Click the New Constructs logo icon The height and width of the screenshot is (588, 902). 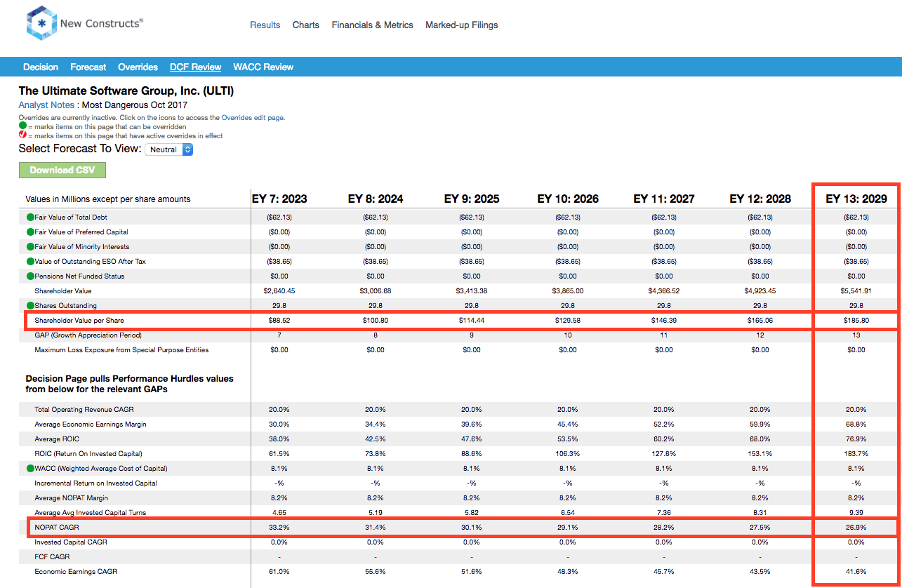click(41, 24)
